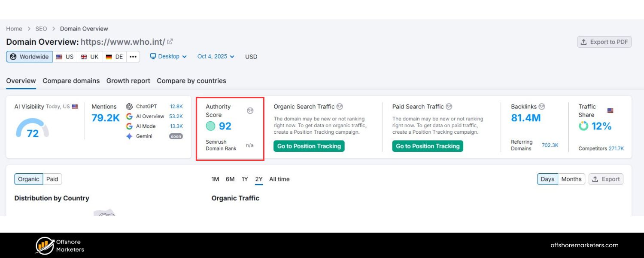Click the Traffic Share donut chart icon
This screenshot has height=258, width=644.
[x=583, y=126]
